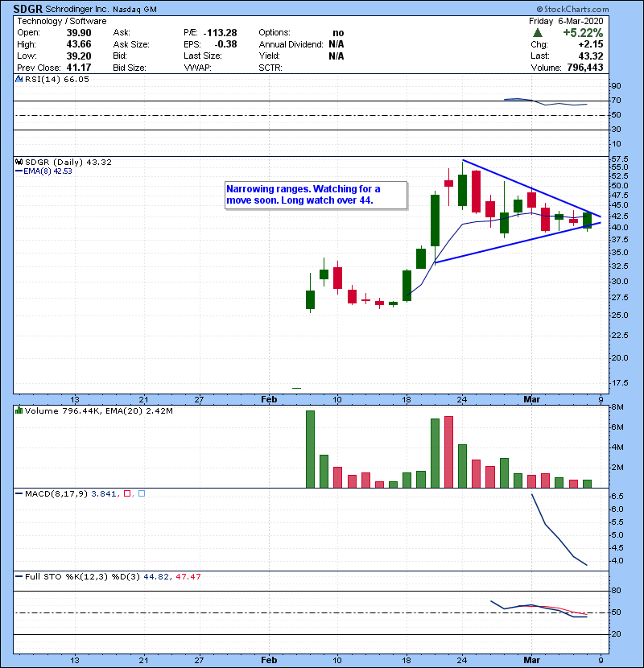Click the green up-triangle next to +5.22%
644x668 pixels.
(x=538, y=33)
